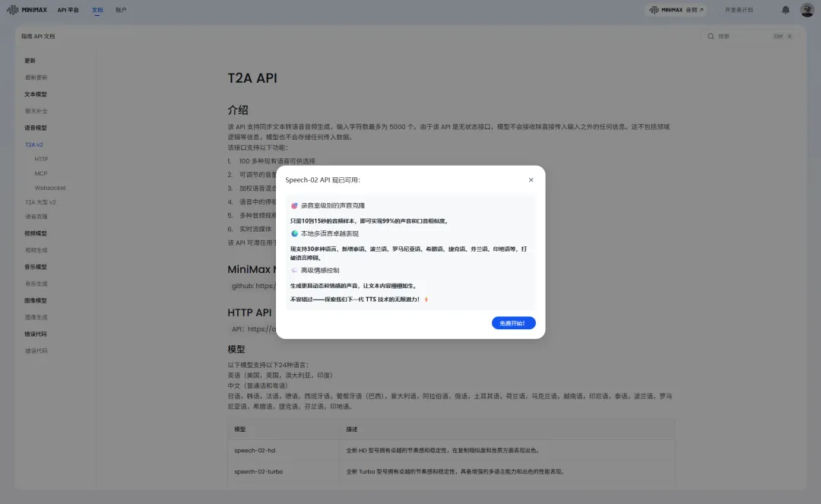821x504 pixels.
Task: Select HTTP under T2A v2
Action: click(41, 159)
